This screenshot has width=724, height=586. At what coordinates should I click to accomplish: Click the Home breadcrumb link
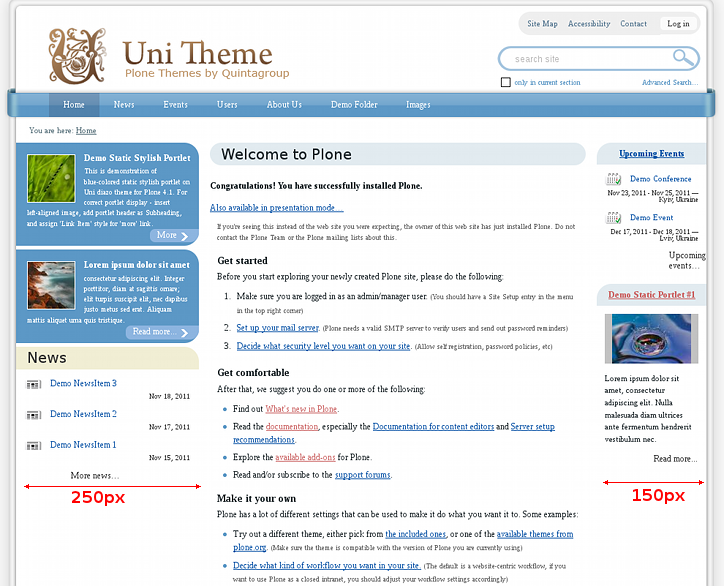(86, 131)
